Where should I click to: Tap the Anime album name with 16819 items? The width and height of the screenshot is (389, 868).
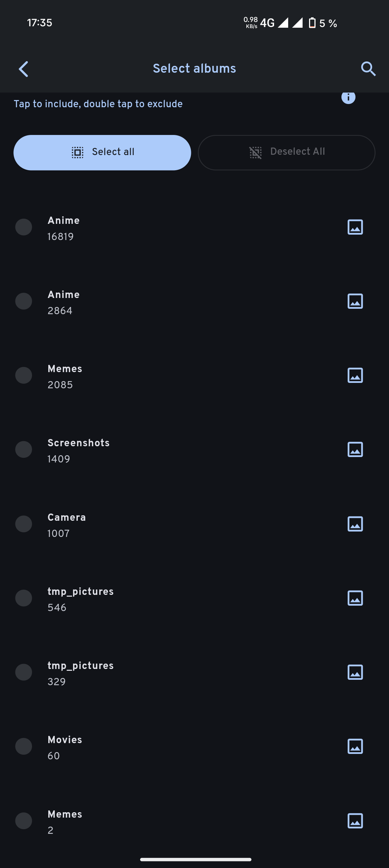[64, 221]
